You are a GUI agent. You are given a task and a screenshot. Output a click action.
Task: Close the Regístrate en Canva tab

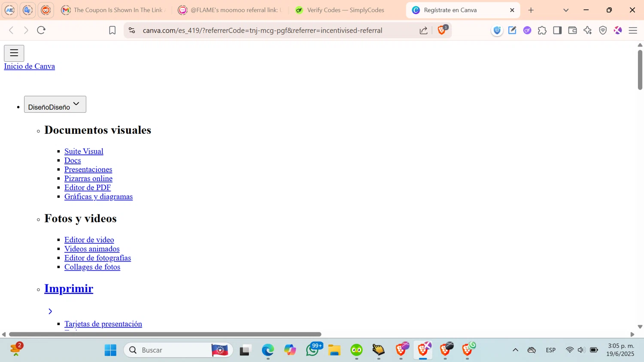[512, 10]
